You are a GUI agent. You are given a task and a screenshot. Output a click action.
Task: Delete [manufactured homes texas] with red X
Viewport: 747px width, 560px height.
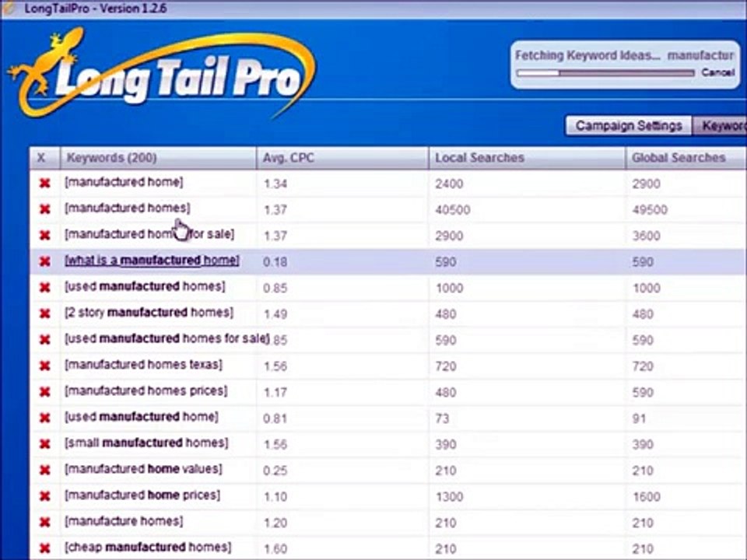click(45, 366)
